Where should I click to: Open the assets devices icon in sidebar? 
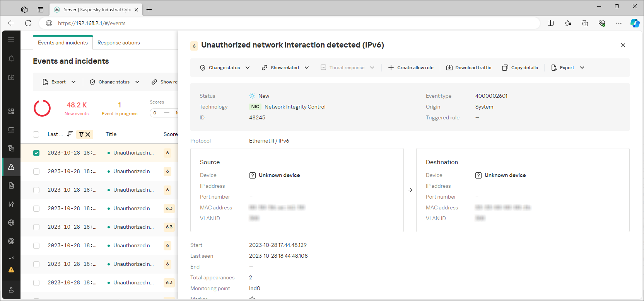tap(11, 130)
